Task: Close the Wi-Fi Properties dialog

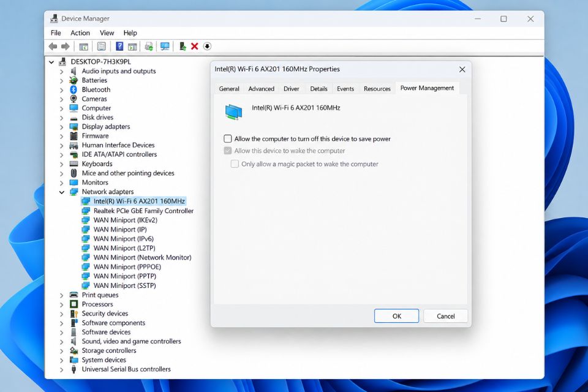Action: (x=462, y=69)
